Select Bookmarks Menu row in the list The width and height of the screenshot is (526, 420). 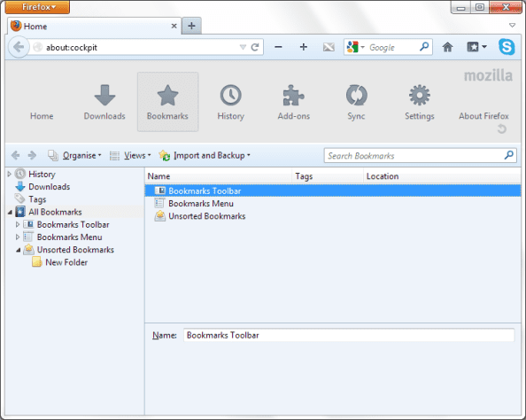pyautogui.click(x=333, y=204)
